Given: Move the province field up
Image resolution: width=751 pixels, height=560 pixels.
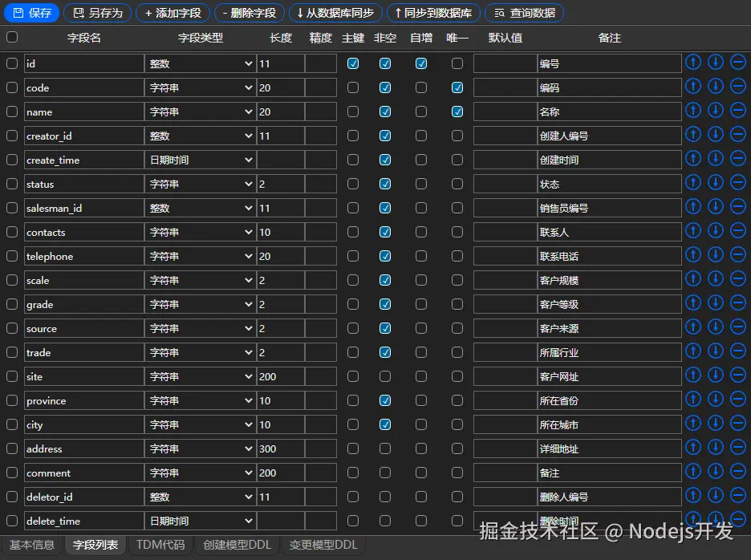Looking at the screenshot, I should pyautogui.click(x=692, y=400).
